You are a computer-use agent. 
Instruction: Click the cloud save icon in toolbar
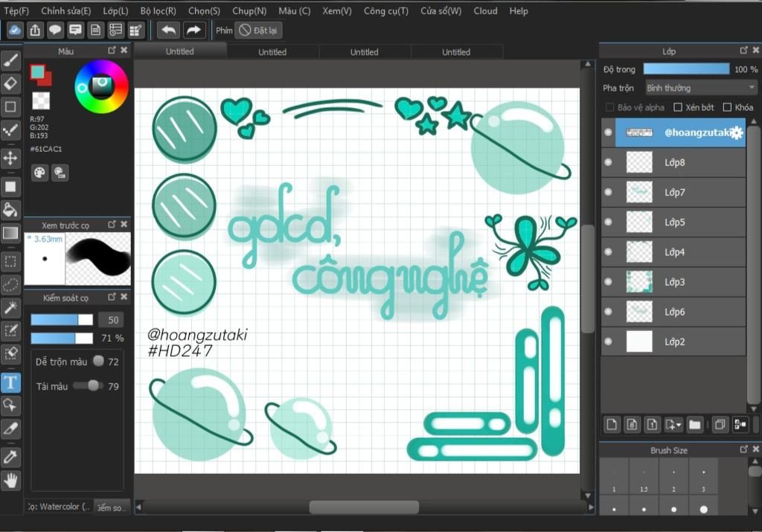[x=15, y=30]
